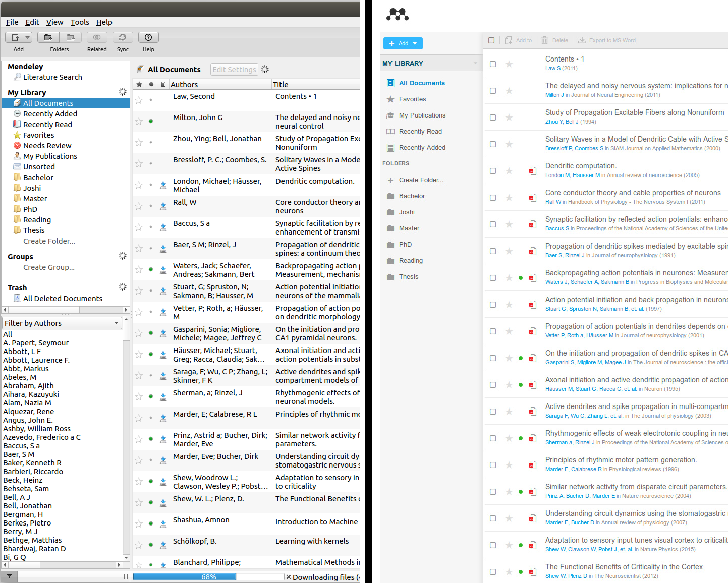
Task: Collapse the MY LIBRARY header chevron
Action: point(475,63)
